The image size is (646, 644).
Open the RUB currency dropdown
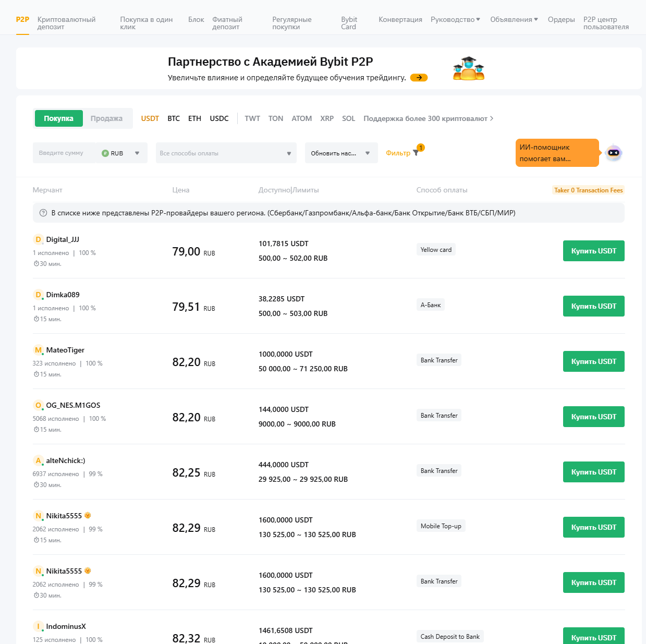point(121,153)
